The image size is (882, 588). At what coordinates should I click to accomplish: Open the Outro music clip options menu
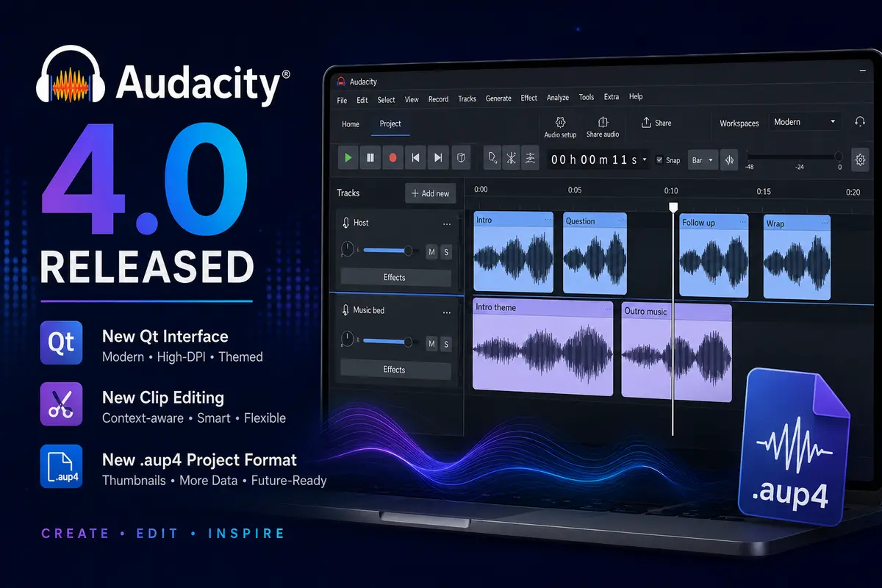[x=725, y=311]
